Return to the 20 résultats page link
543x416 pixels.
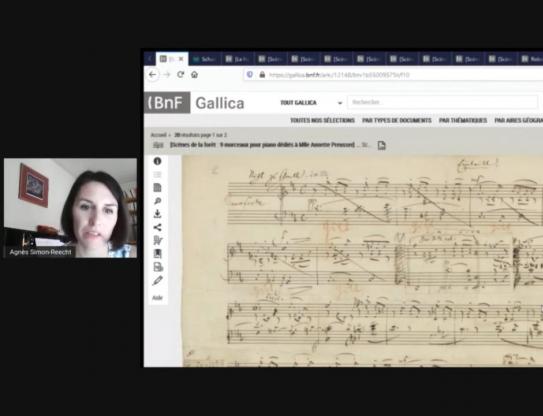(x=201, y=135)
